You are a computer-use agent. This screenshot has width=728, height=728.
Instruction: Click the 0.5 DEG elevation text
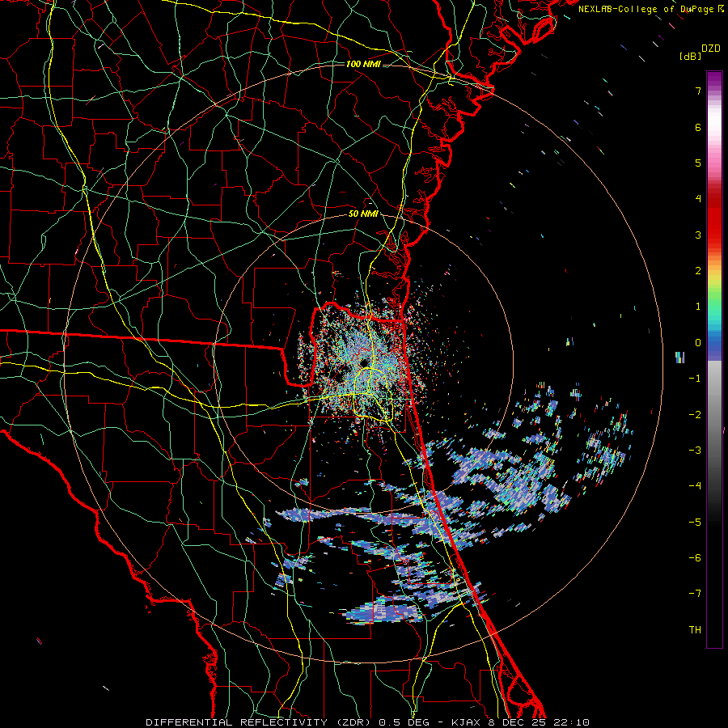(x=405, y=722)
